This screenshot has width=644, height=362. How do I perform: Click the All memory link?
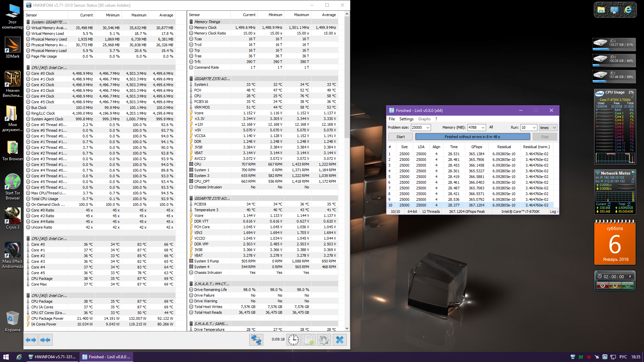pos(491,127)
